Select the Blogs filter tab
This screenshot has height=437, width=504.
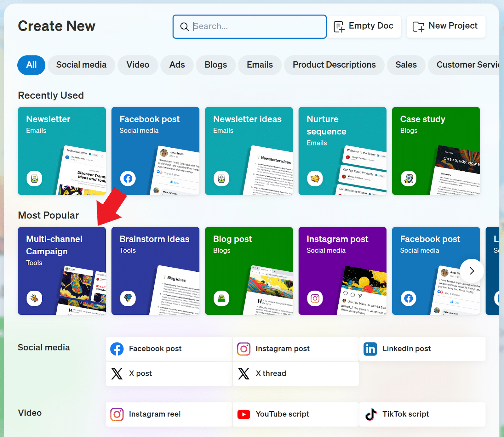pyautogui.click(x=216, y=65)
